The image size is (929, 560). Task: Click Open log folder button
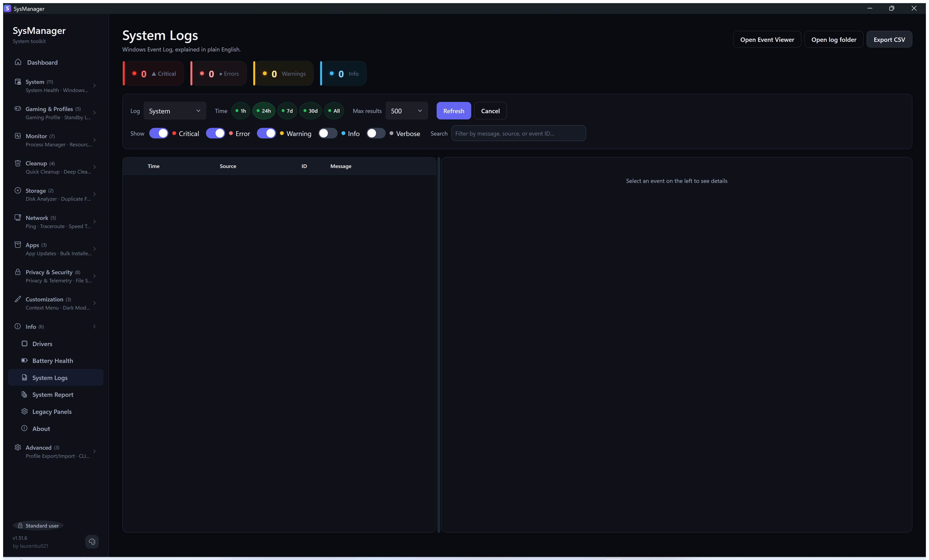point(834,40)
